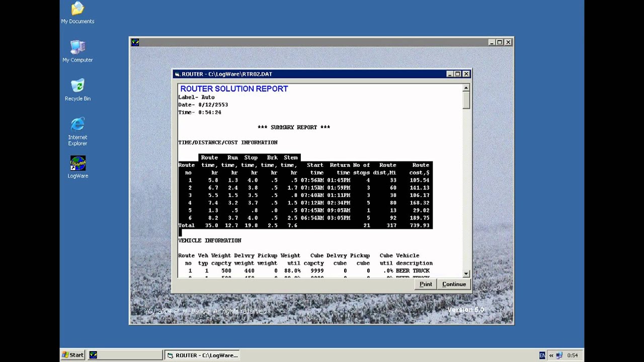Click the Total row label
Image resolution: width=644 pixels, height=362 pixels.
186,225
